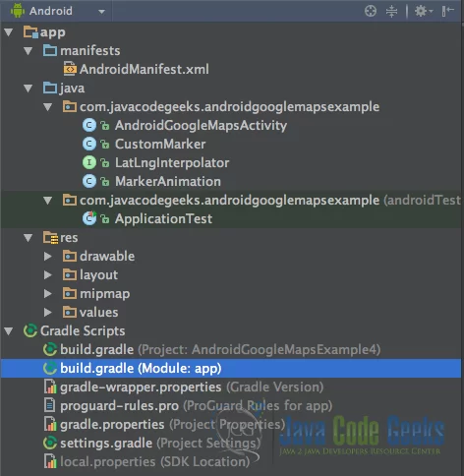Collapse the Gradle Scripts section

[9, 331]
